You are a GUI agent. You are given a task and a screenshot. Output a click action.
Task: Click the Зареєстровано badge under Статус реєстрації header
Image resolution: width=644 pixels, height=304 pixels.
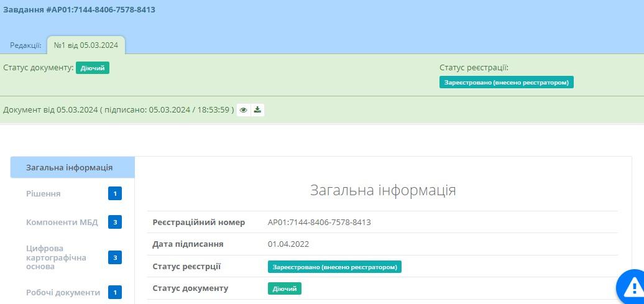click(506, 82)
